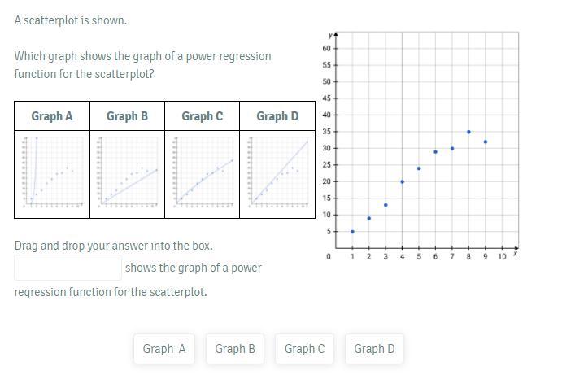Image resolution: width=562 pixels, height=392 pixels.
Task: Pick the Graph C answer chip
Action: pos(304,349)
